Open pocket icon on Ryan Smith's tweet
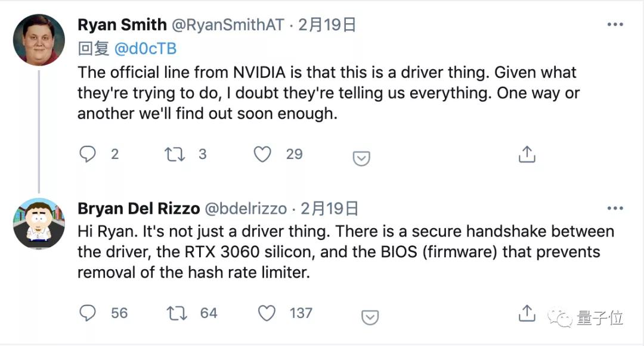644x346 pixels. pos(361,158)
